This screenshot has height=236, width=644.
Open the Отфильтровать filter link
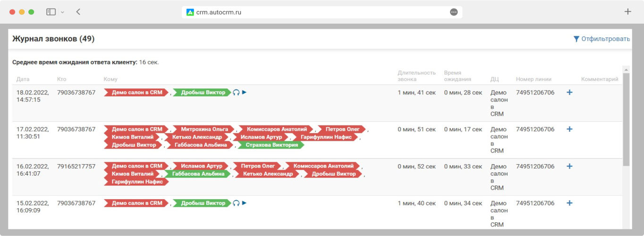602,39
